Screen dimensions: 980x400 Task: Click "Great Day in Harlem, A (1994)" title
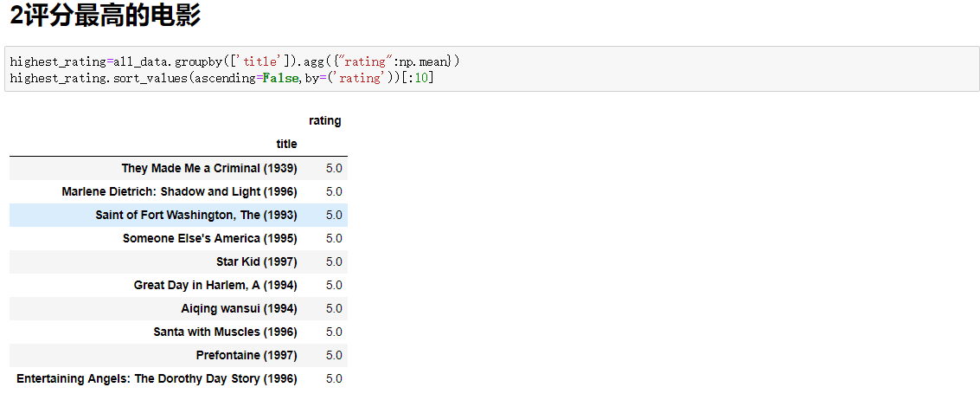tap(215, 285)
